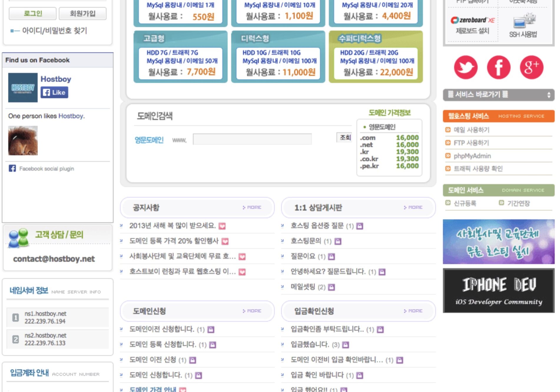Show MORE of 공지사항 notices

[x=252, y=207]
